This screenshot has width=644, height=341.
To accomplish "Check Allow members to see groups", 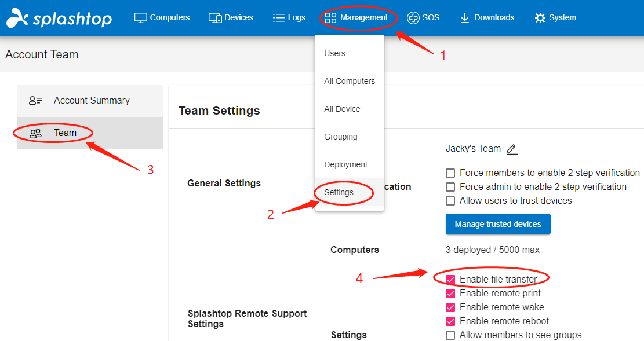I will point(450,335).
